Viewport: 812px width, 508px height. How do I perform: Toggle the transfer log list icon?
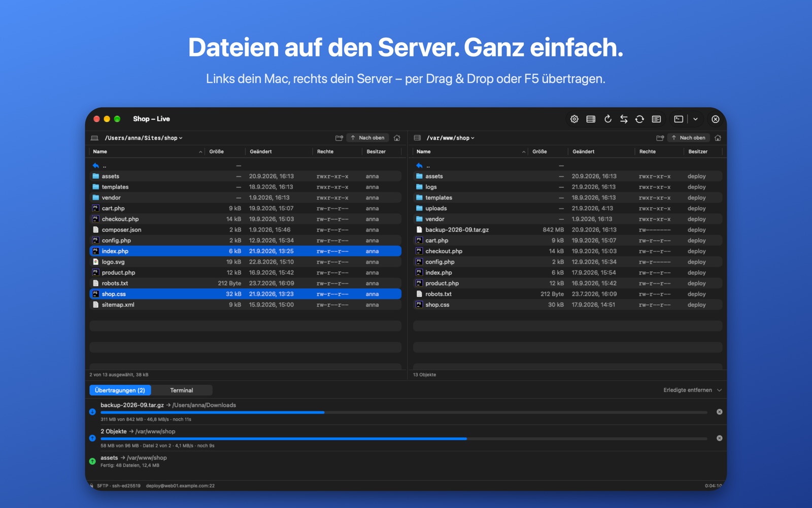coord(656,119)
